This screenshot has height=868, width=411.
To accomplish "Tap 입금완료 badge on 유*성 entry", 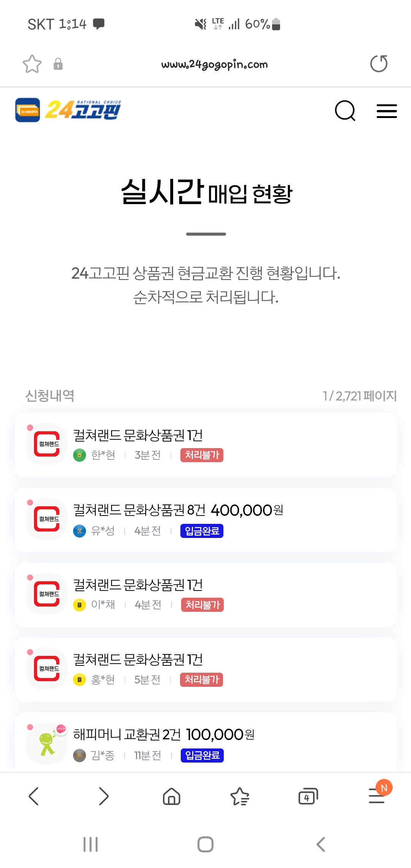I will pyautogui.click(x=202, y=531).
